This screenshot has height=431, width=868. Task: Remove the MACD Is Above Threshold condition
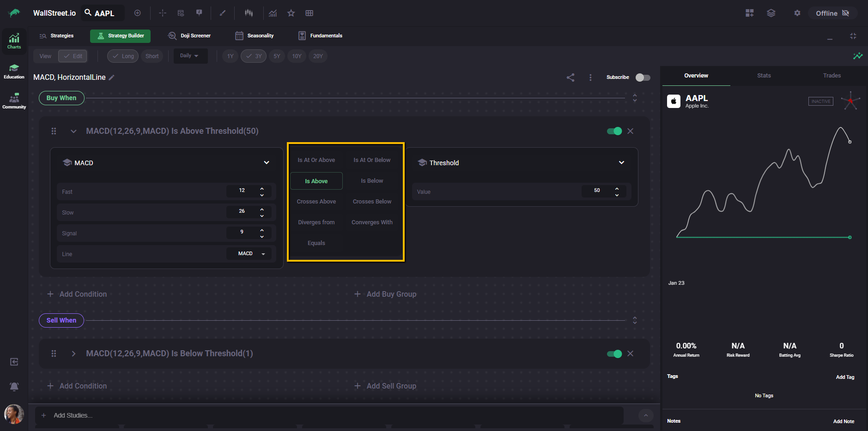pos(630,131)
